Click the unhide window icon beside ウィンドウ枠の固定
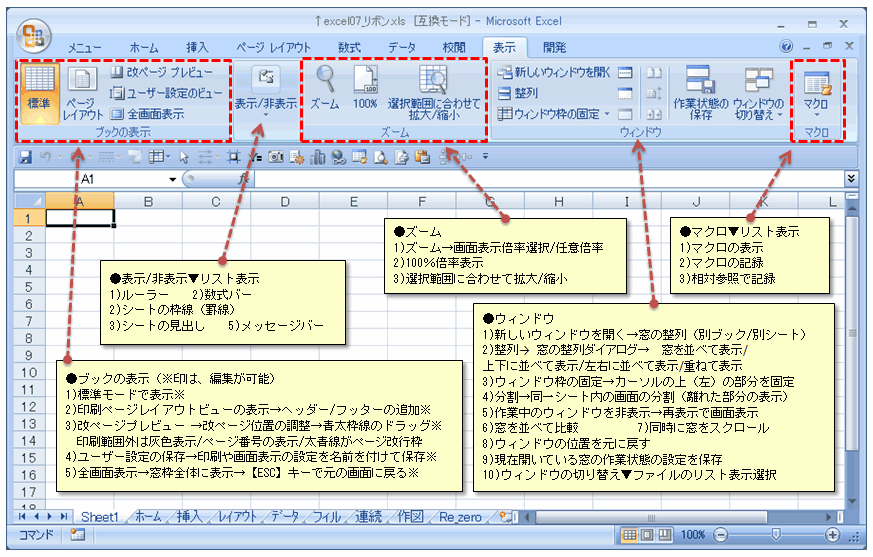Screen dimensions: 873x557 625,114
